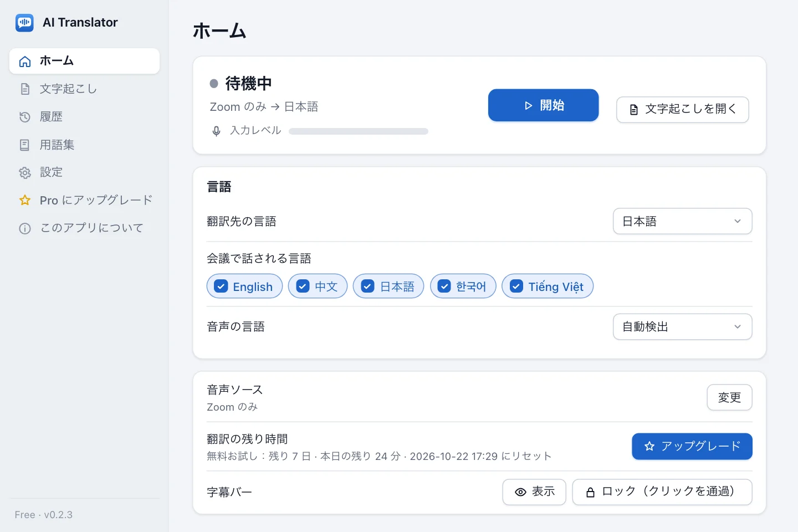
Task: Click the 履歴 history clock icon
Action: [x=25, y=117]
